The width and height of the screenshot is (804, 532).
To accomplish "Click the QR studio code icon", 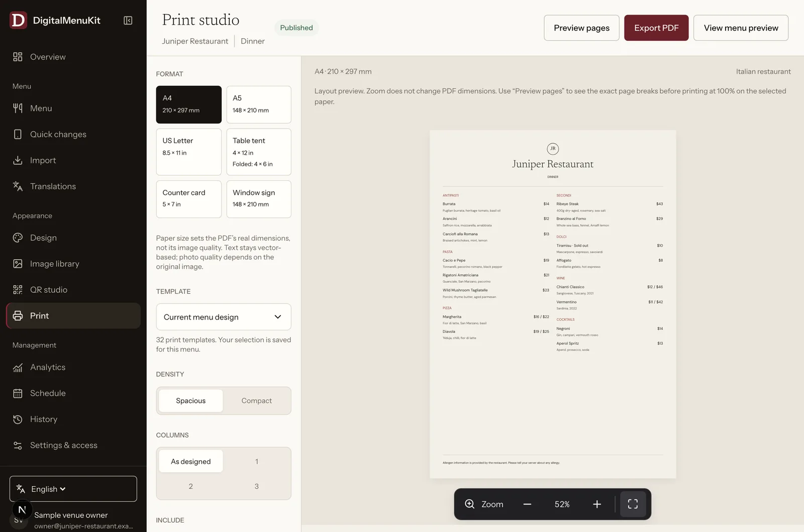I will point(18,290).
